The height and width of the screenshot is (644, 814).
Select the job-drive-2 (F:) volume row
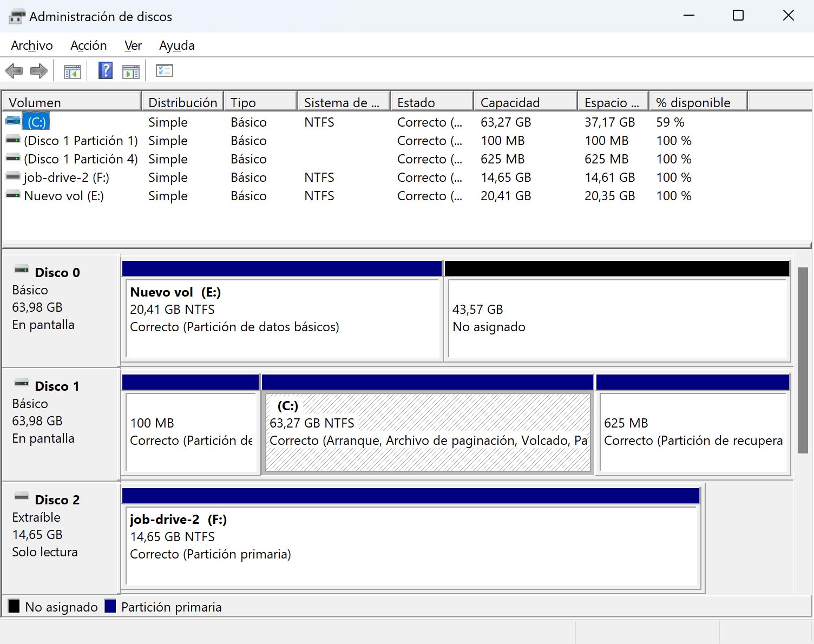point(66,178)
